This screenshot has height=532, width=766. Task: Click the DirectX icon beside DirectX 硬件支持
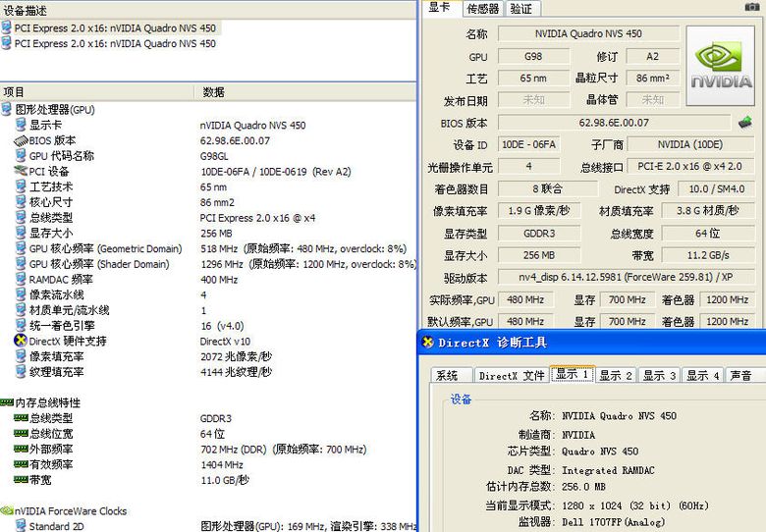21,341
